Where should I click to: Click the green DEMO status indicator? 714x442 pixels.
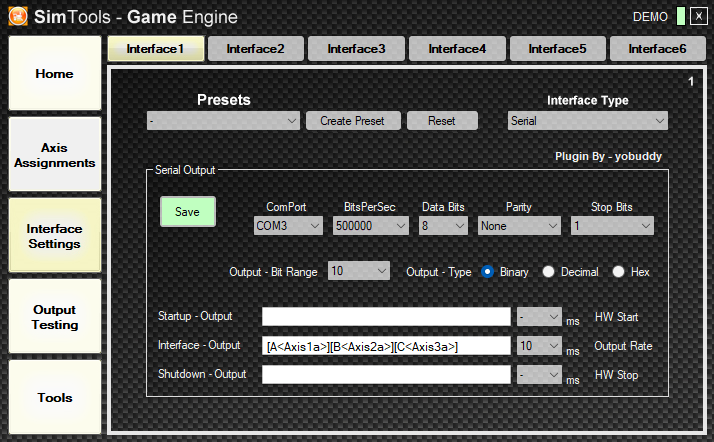[680, 17]
